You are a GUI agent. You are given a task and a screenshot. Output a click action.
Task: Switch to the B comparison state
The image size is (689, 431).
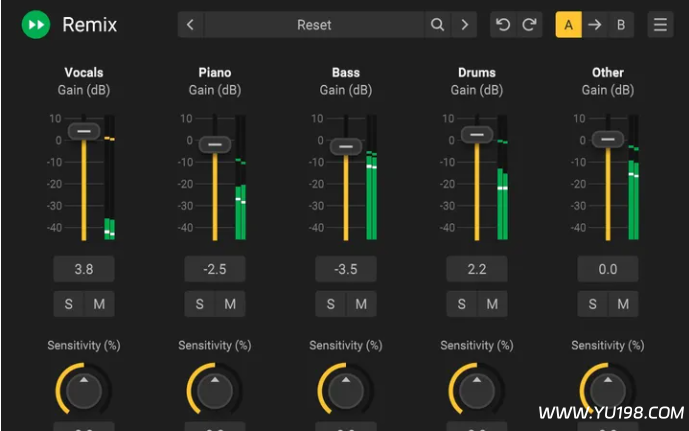tap(621, 25)
